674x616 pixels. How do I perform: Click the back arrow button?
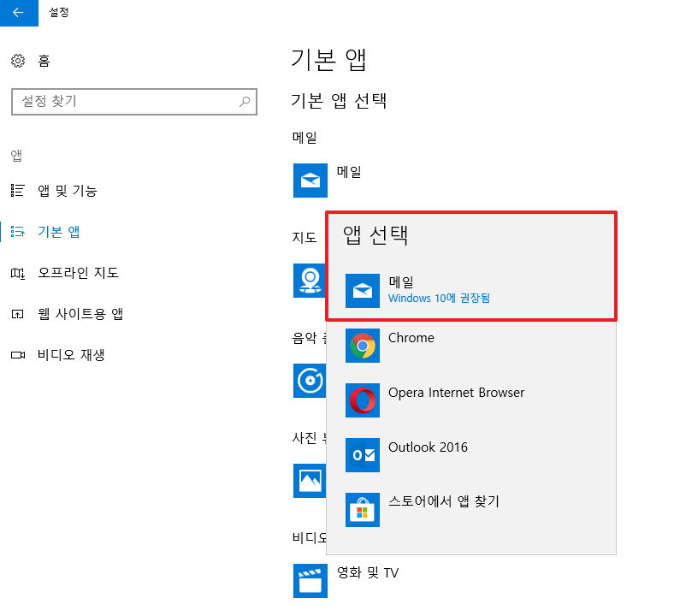point(19,13)
